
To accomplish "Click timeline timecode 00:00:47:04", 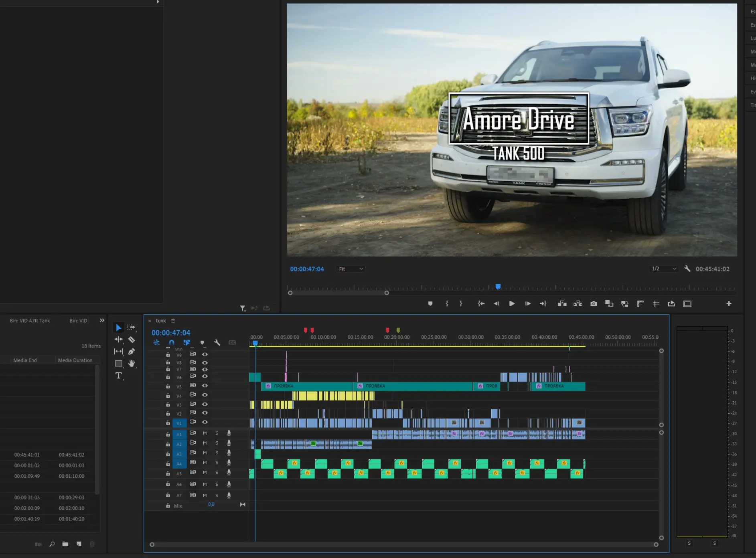I will click(x=171, y=333).
